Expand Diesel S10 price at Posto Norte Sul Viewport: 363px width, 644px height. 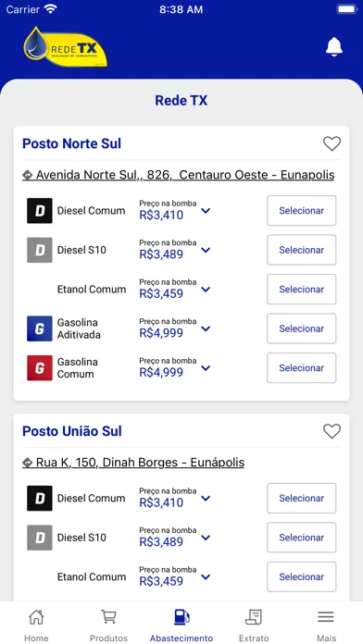[206, 250]
